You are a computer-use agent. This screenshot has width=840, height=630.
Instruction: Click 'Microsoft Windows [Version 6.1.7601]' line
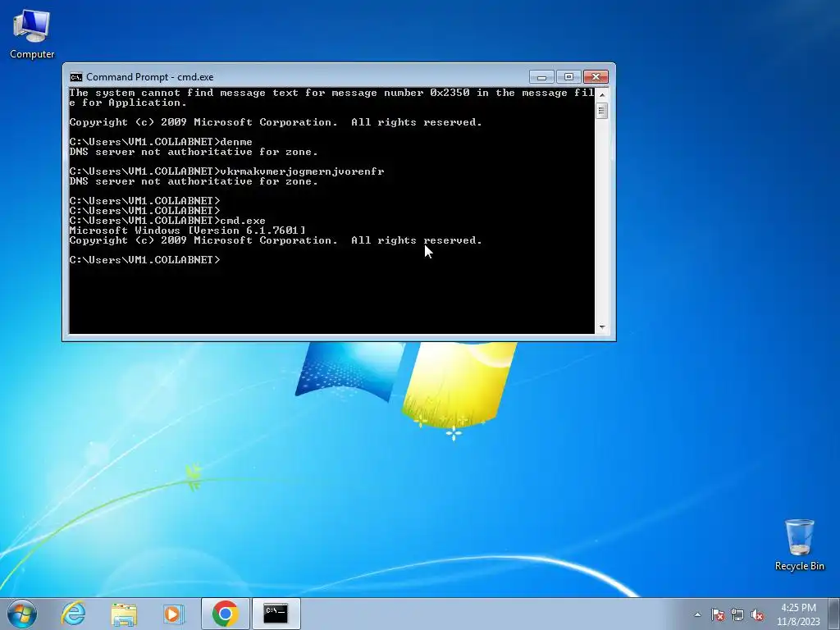coord(188,231)
